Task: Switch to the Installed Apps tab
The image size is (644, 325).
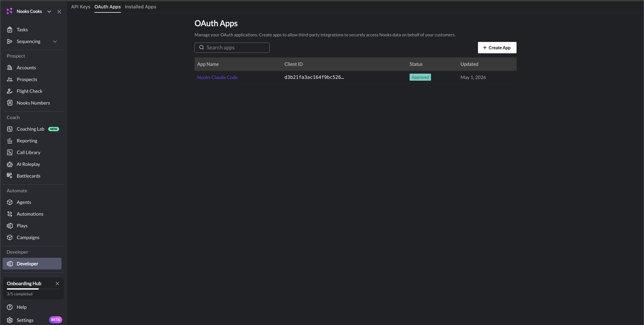Action: 141,7
